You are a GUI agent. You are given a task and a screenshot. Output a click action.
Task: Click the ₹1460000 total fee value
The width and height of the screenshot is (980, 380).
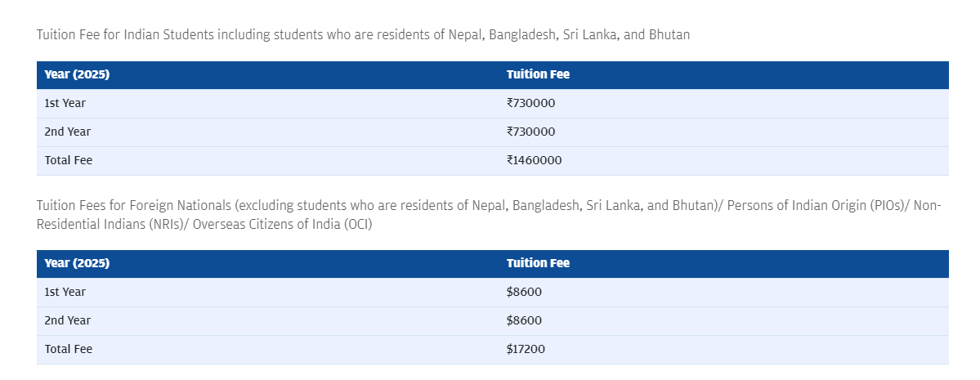pyautogui.click(x=535, y=161)
